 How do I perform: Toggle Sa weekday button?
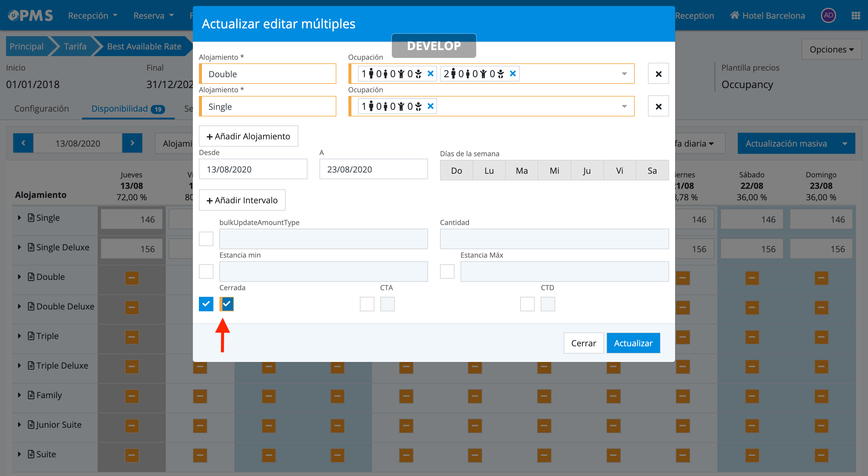[652, 170]
